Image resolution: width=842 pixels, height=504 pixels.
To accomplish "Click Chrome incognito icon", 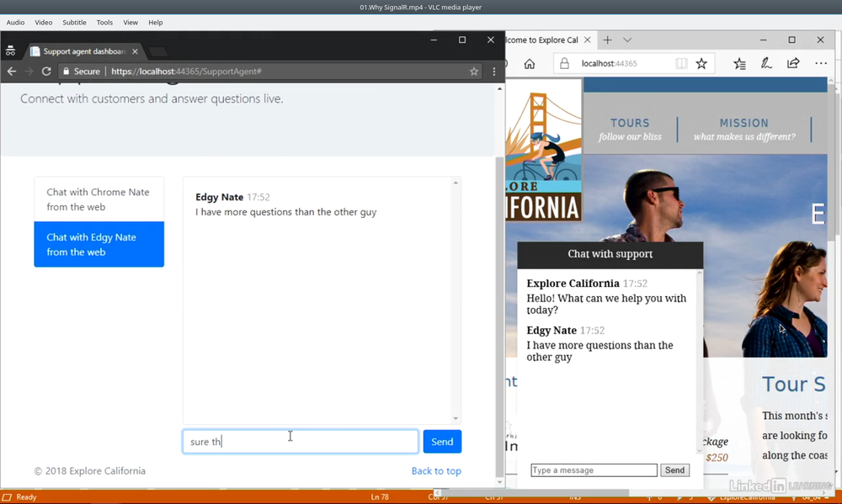I will point(10,51).
